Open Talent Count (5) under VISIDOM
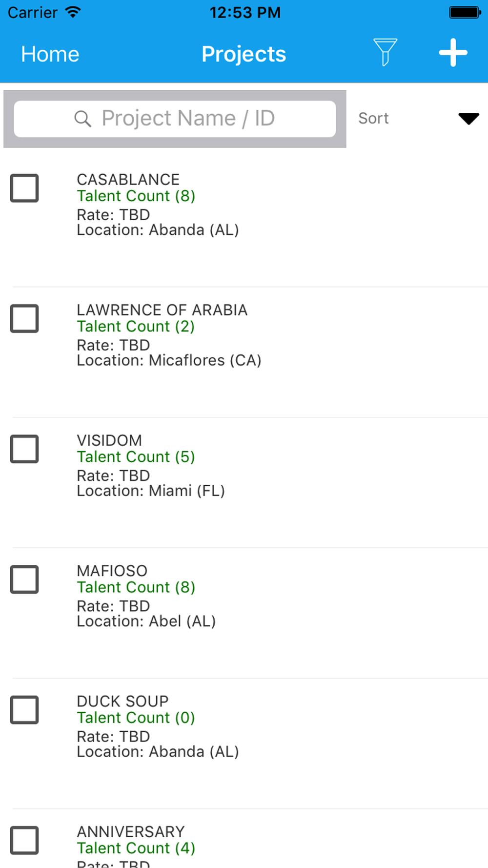Screen dimensions: 488x868 136,456
